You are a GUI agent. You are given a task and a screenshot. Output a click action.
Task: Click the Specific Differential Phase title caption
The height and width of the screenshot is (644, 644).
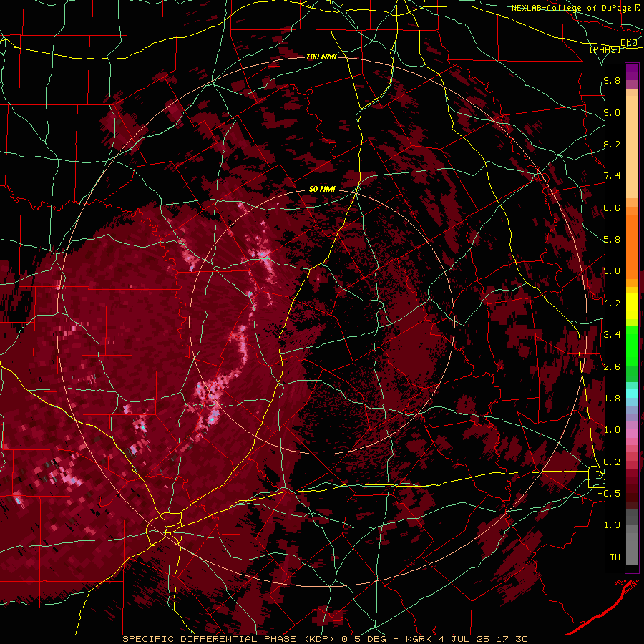[x=325, y=639]
